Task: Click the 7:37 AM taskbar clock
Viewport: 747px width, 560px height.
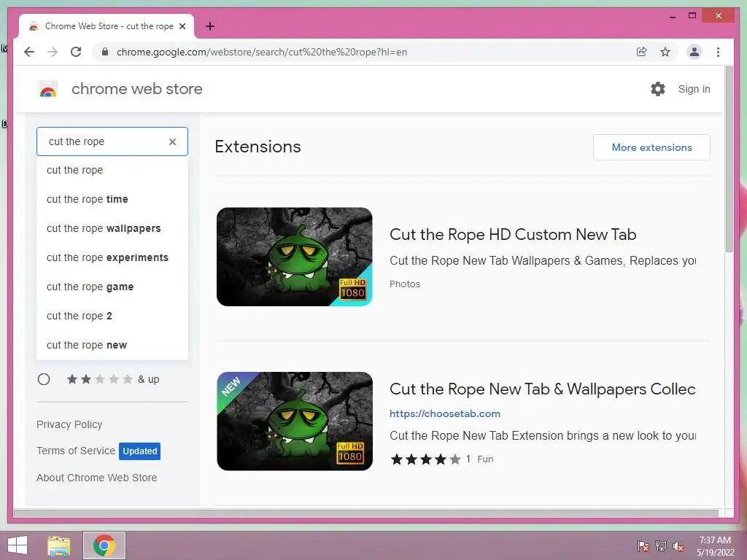Action: click(715, 540)
